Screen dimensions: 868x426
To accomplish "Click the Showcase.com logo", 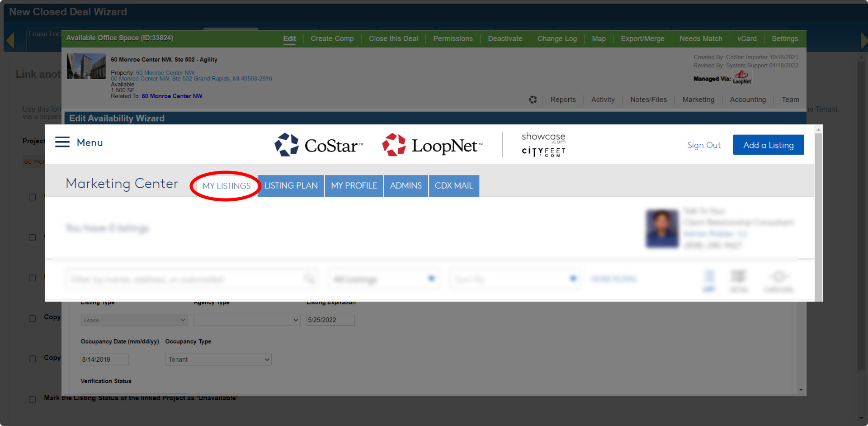I will (543, 137).
